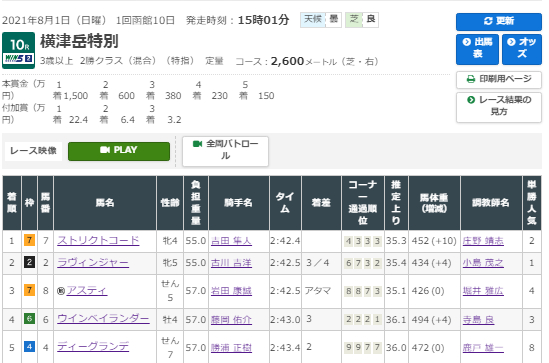This screenshot has width=549, height=363.
Task: Click the レース映像 label
Action: pos(34,151)
